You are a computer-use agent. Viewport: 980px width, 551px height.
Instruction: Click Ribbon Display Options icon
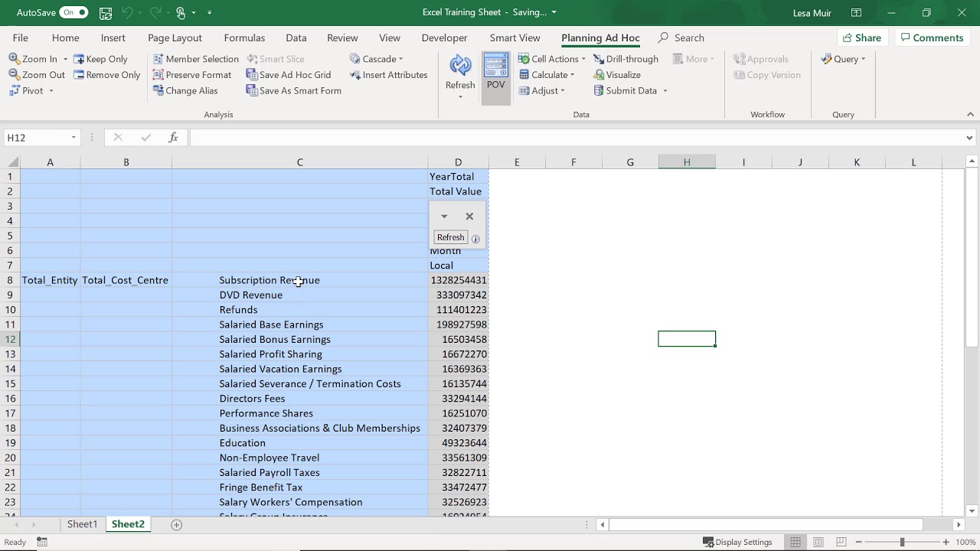click(856, 12)
